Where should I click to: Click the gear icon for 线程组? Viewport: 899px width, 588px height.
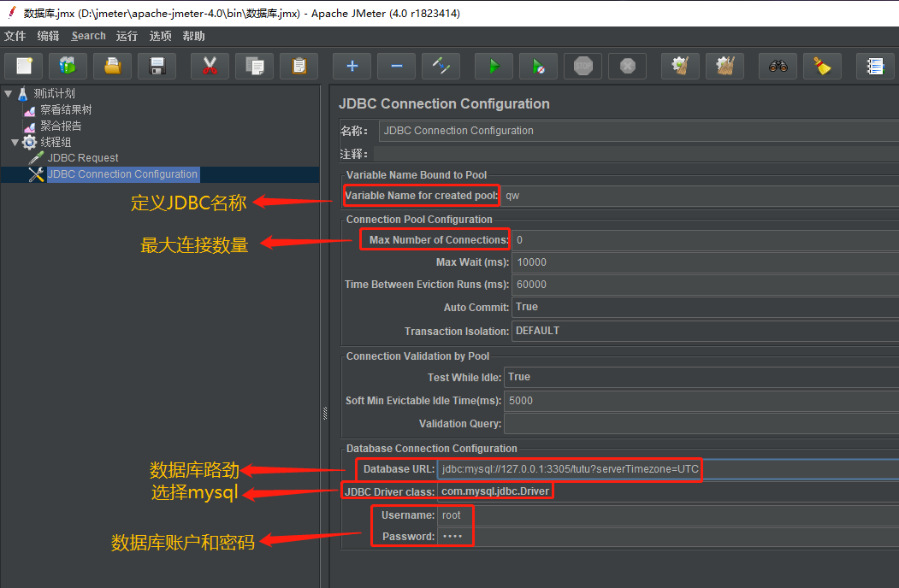[x=29, y=142]
